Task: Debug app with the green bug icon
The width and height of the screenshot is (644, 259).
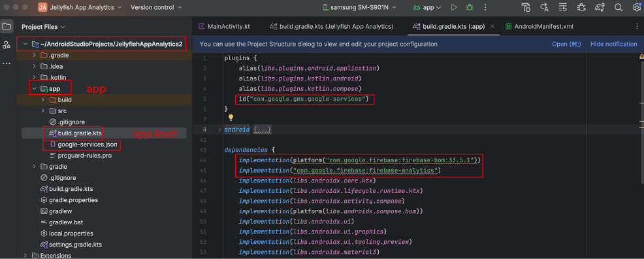Action: click(470, 7)
